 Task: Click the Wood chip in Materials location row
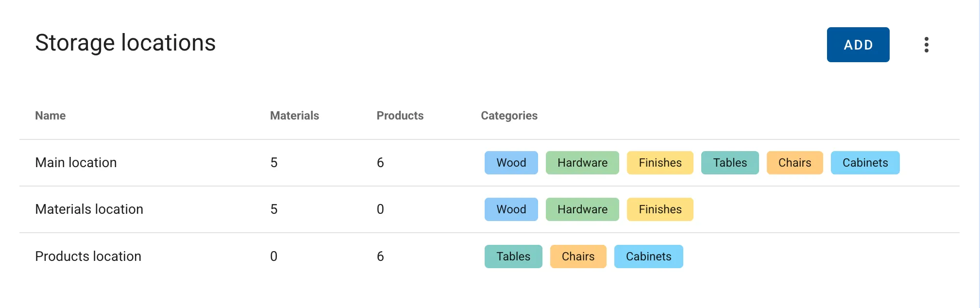511,209
